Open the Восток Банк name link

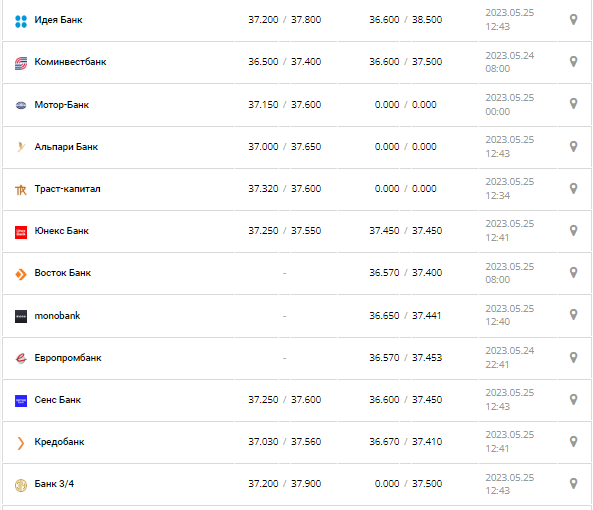tap(63, 273)
